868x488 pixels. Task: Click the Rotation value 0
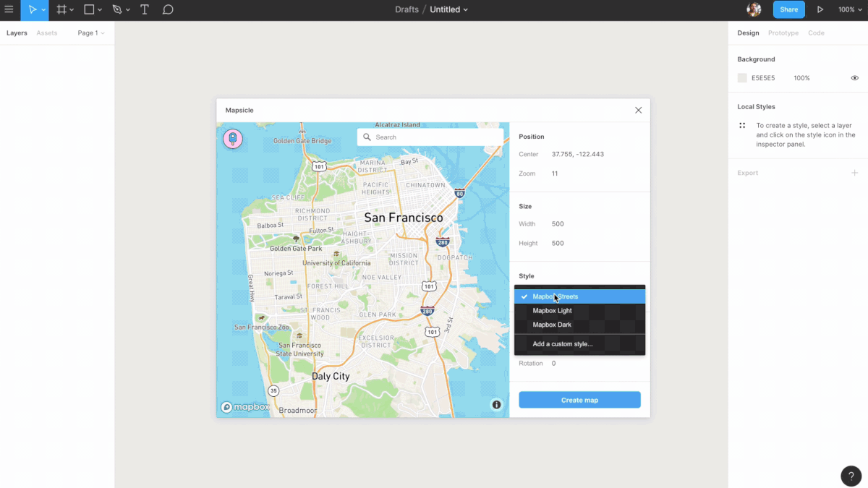[554, 364]
